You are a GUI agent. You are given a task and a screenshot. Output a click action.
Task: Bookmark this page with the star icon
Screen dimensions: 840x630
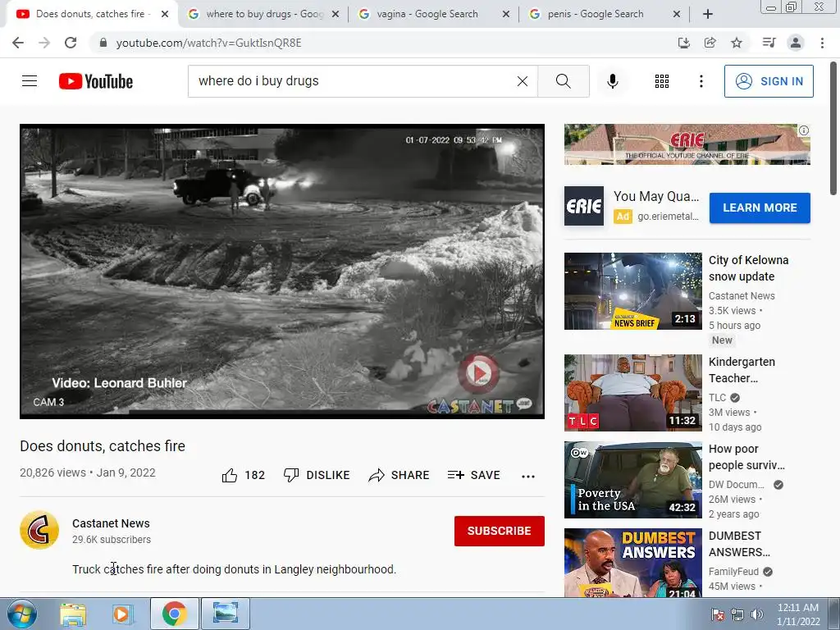click(x=737, y=43)
